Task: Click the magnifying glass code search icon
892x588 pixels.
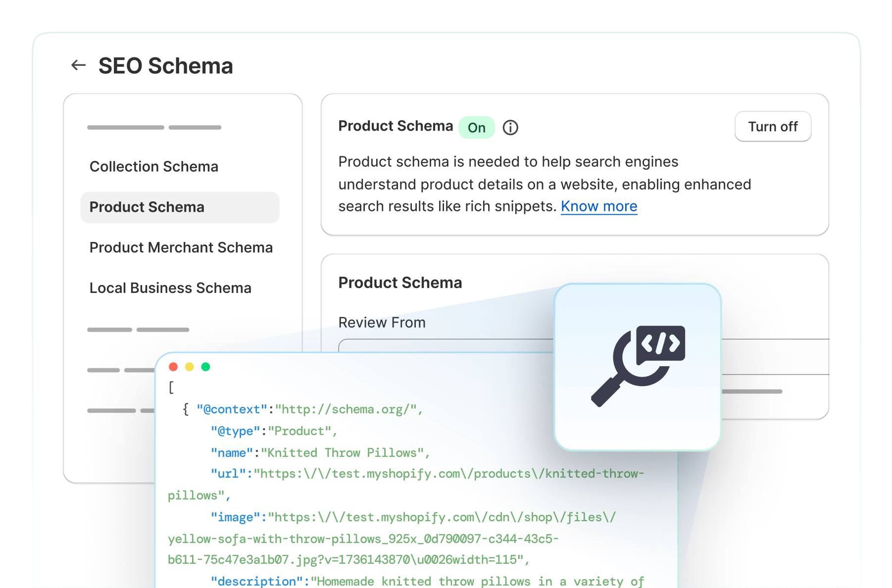Action: coord(638,366)
